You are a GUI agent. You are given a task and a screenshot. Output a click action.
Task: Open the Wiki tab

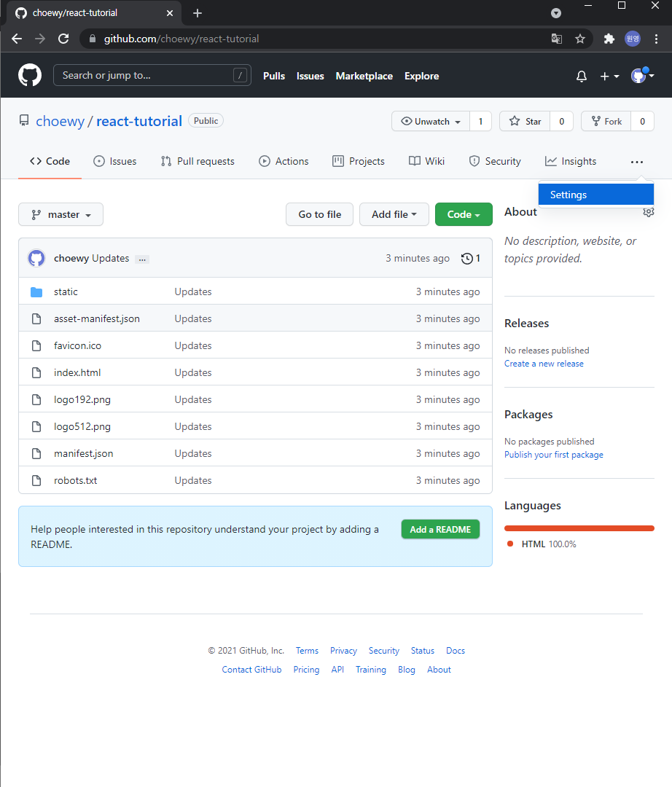(x=426, y=161)
